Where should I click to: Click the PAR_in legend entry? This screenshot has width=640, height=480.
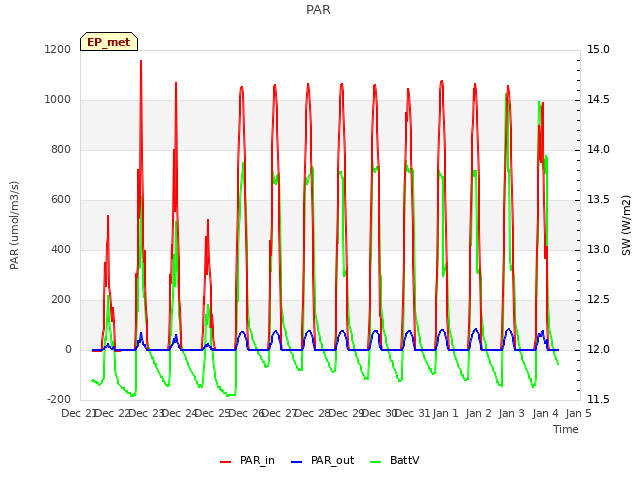[247, 460]
